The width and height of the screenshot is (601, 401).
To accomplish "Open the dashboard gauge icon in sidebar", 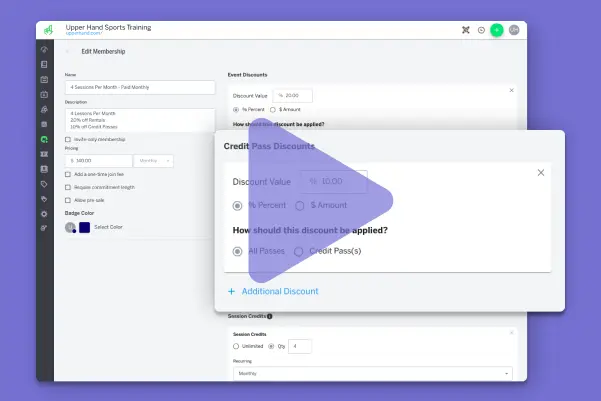I will click(44, 49).
